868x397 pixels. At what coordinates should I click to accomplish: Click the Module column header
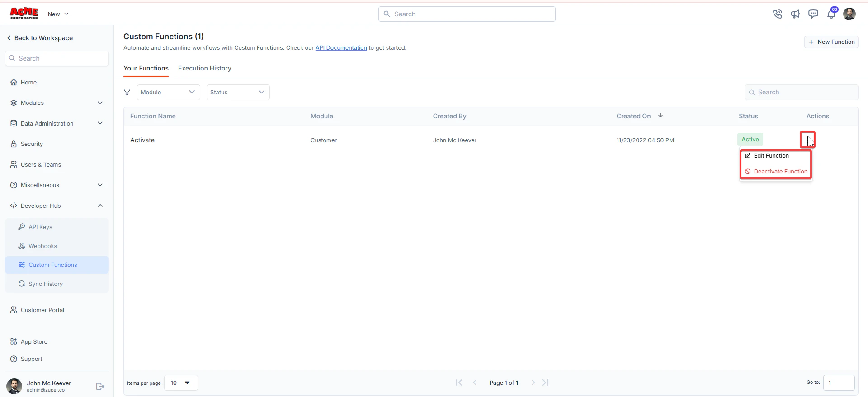322,117
